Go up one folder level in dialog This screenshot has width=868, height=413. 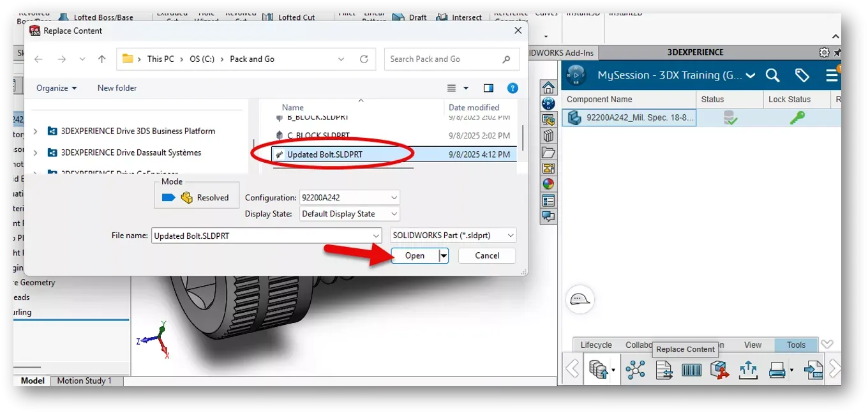pyautogui.click(x=102, y=59)
